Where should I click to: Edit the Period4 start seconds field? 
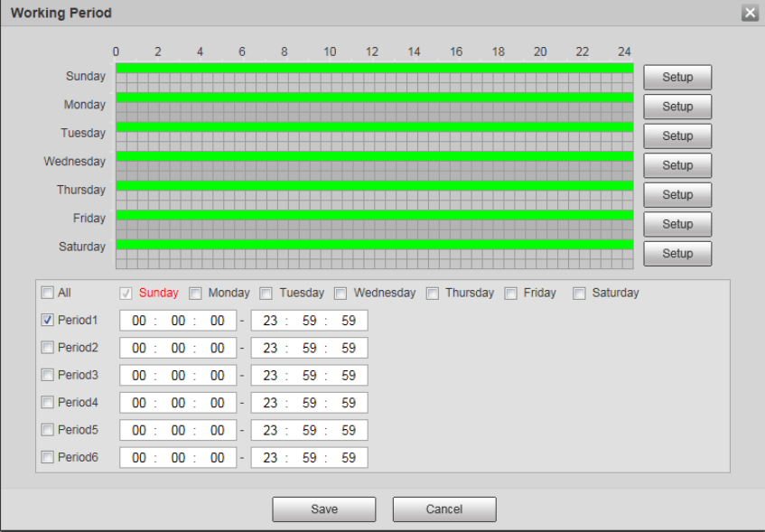click(217, 403)
